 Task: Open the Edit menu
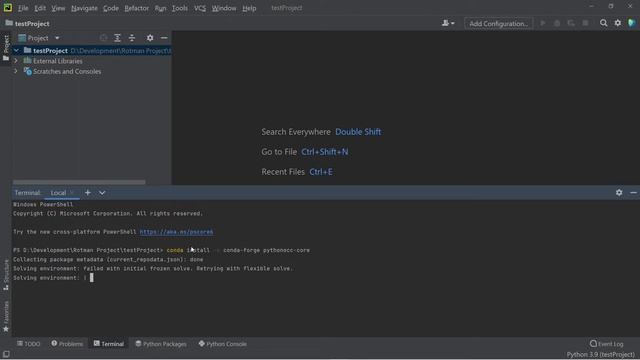40,8
